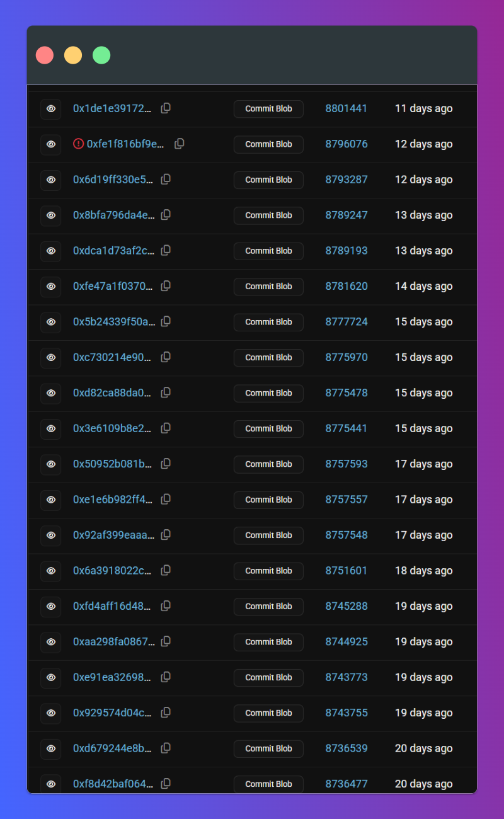Copy transaction hash 0xe1e6b982ff4
This screenshot has width=504, height=819.
click(x=166, y=500)
